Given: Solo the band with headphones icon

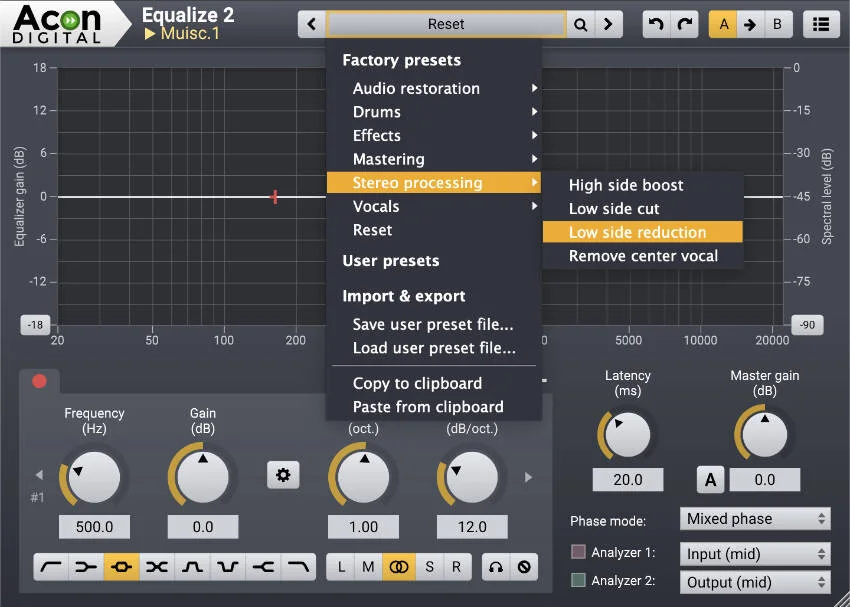Looking at the screenshot, I should tap(495, 567).
